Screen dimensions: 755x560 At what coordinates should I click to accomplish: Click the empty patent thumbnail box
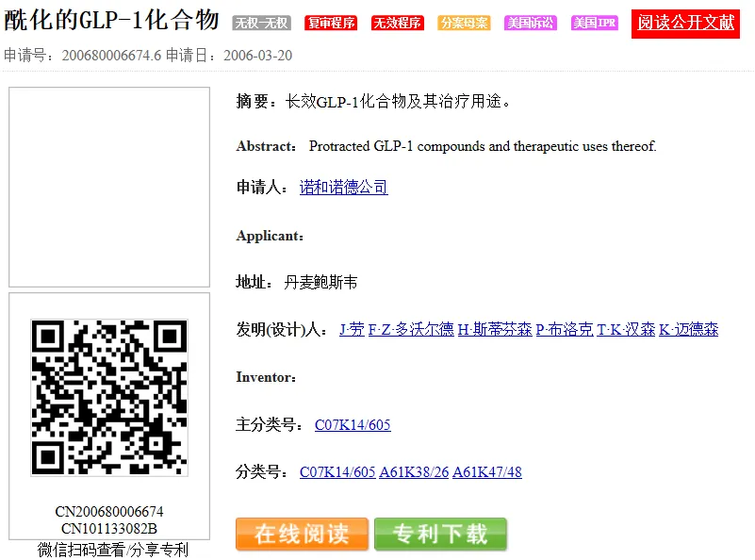point(109,187)
